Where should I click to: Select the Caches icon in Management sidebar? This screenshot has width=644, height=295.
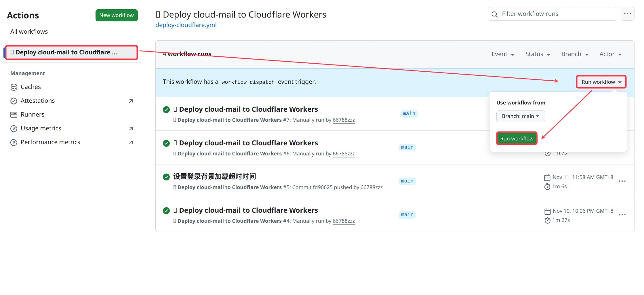[x=14, y=87]
